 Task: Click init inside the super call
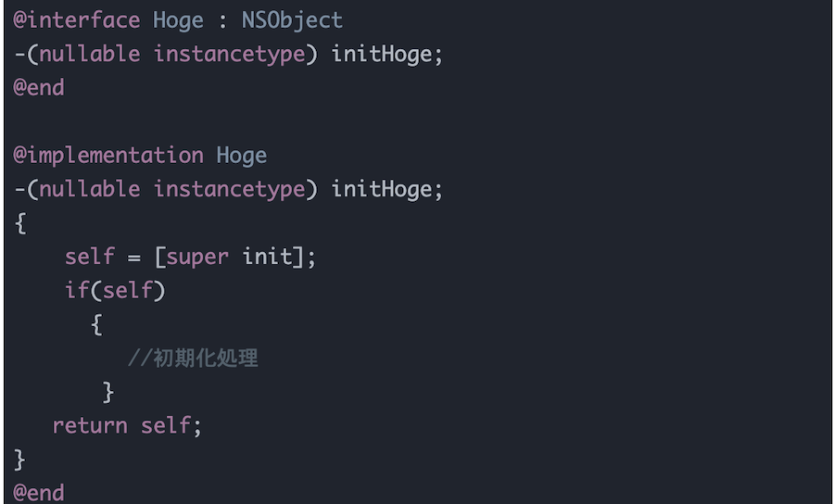coord(268,258)
